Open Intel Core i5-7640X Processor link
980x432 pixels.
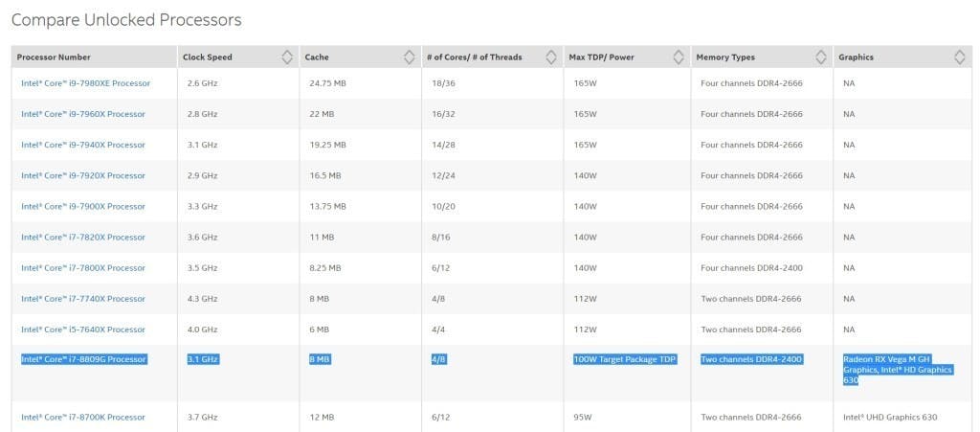(x=83, y=330)
